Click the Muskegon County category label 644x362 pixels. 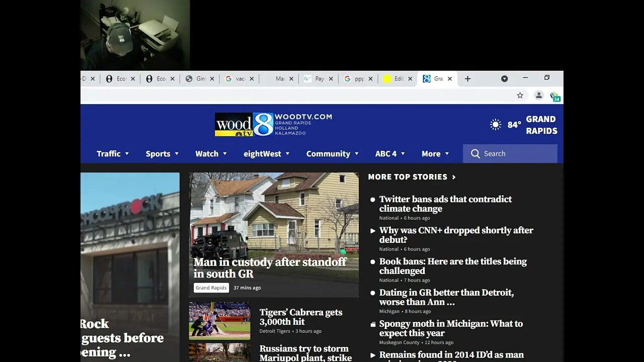(x=399, y=342)
